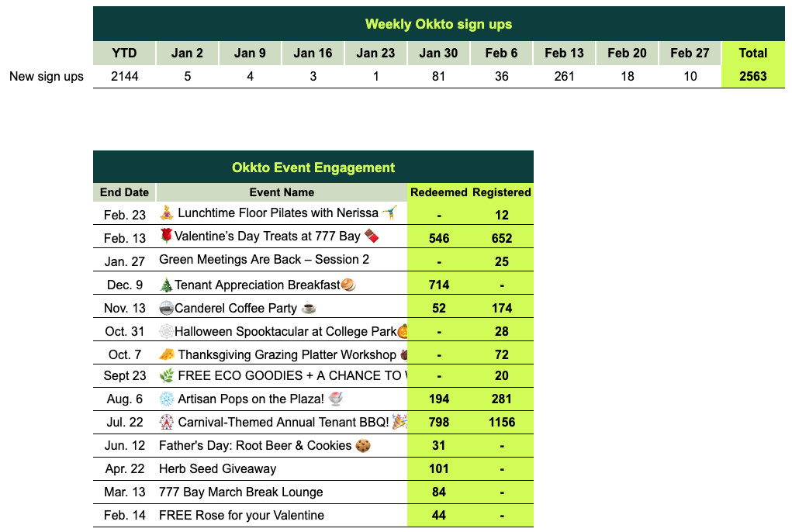Select the Weekly Okkto sign ups title
Screen dimensions: 792x532
(x=438, y=24)
